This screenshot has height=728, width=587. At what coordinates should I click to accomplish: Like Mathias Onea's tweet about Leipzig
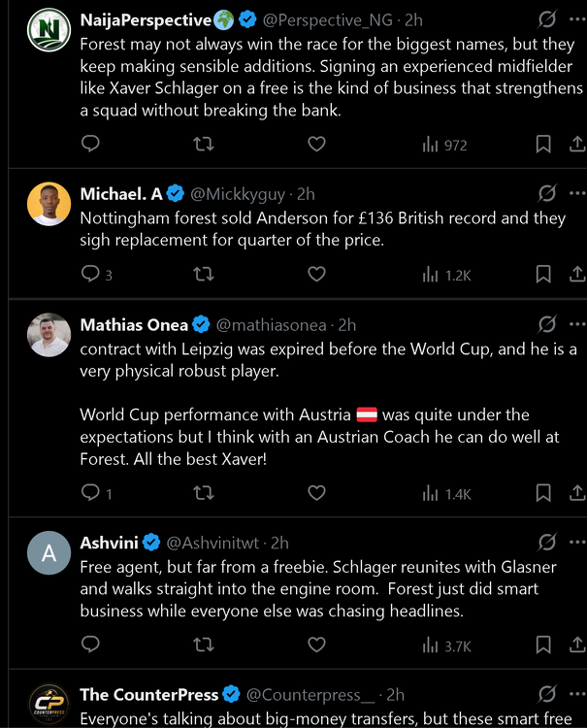pyautogui.click(x=316, y=492)
